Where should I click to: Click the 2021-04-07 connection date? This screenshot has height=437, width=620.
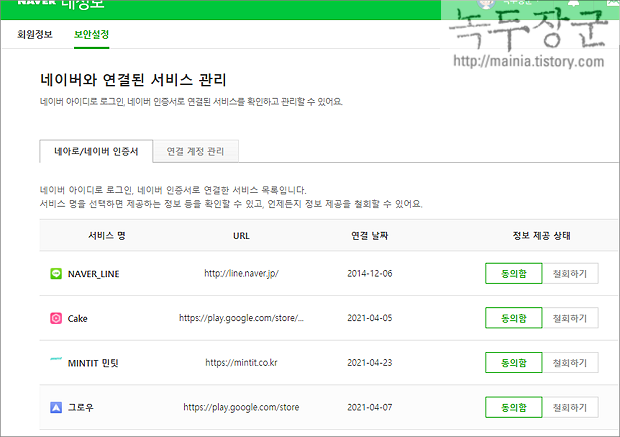coord(370,407)
